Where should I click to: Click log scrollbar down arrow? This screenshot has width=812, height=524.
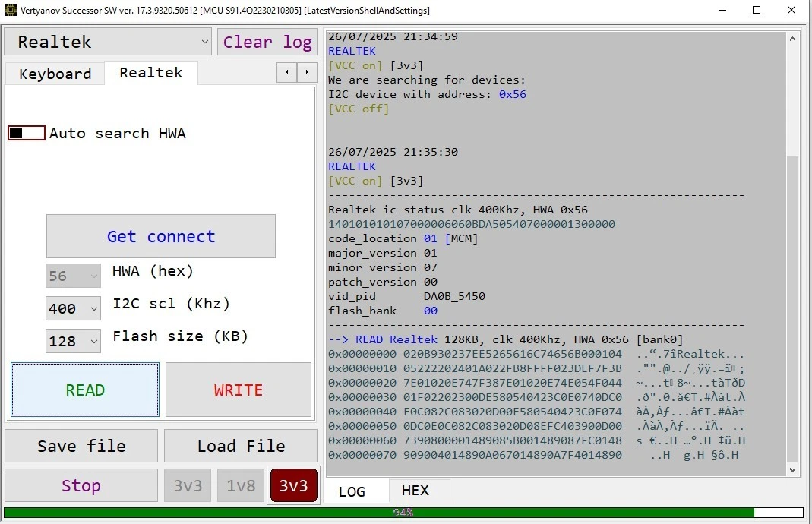pos(793,470)
